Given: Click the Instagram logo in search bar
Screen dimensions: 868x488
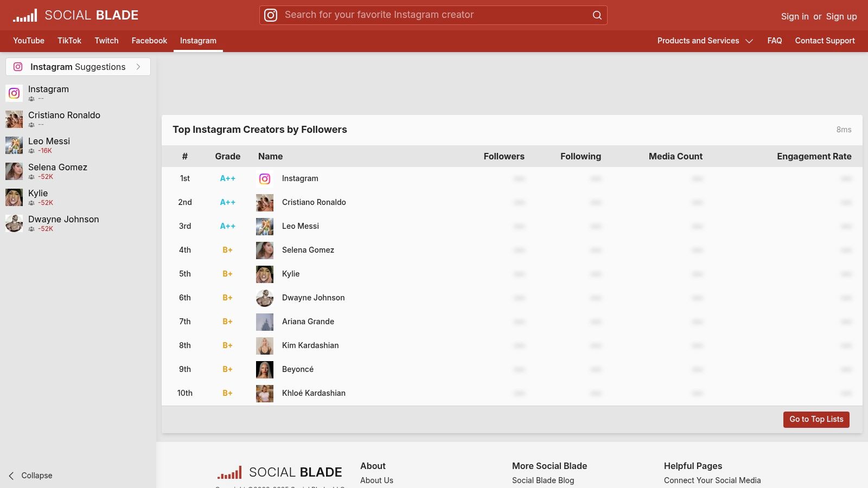Looking at the screenshot, I should [x=271, y=15].
